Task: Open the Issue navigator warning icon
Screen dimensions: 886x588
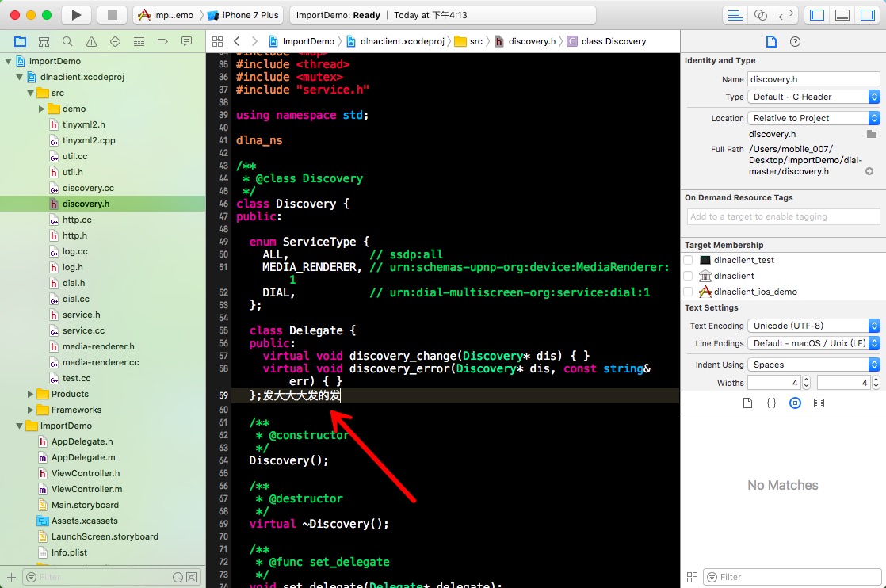Action: 91,42
